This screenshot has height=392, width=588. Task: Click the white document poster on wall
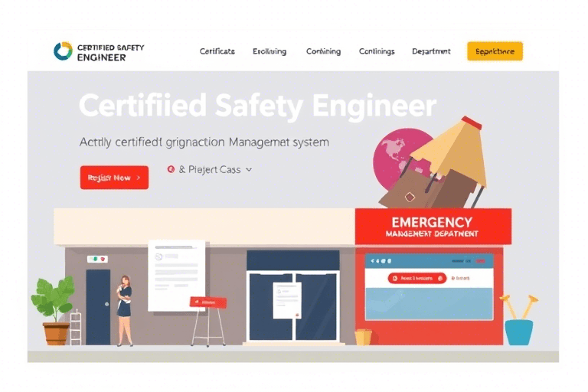point(176,275)
